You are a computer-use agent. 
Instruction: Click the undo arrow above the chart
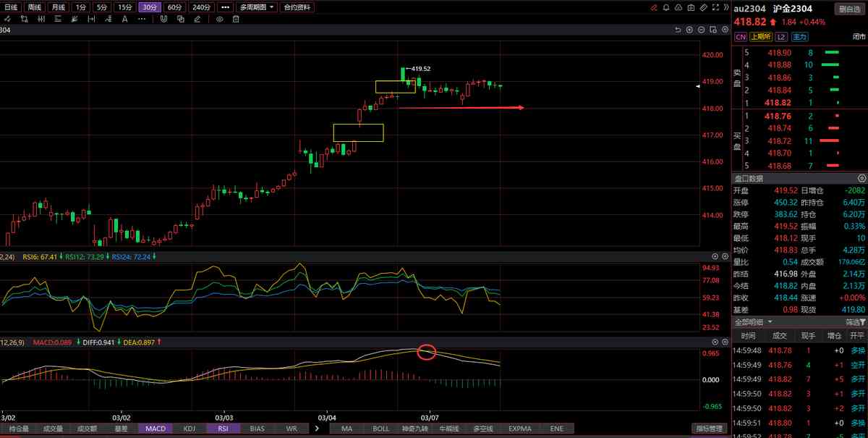coord(678,30)
